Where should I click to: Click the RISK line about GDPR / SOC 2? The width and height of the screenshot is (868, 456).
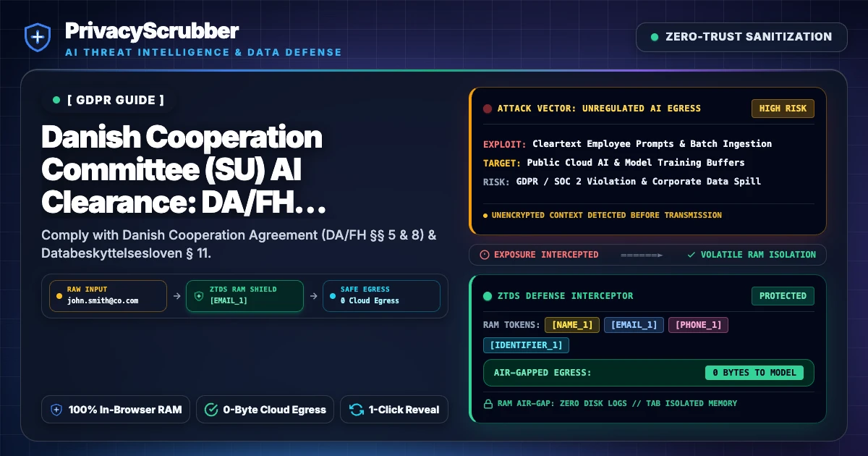tap(622, 182)
